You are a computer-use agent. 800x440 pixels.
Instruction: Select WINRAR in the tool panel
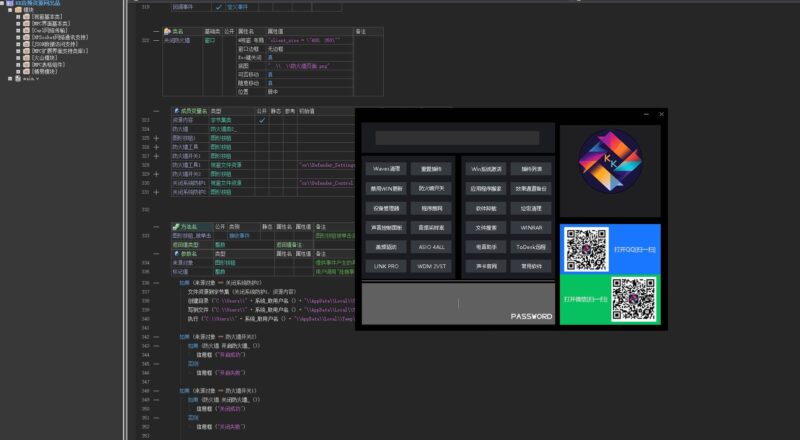point(531,227)
